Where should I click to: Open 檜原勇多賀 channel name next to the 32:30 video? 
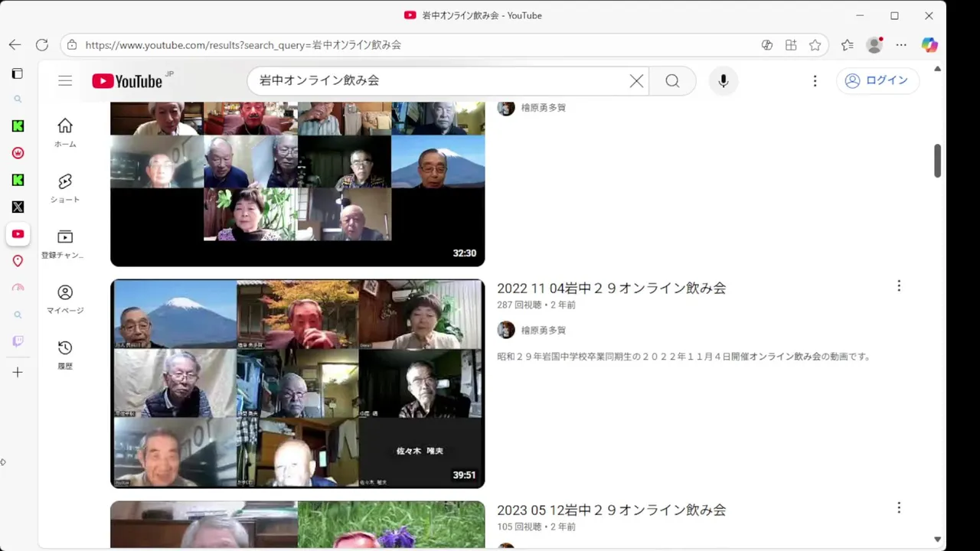tap(544, 108)
